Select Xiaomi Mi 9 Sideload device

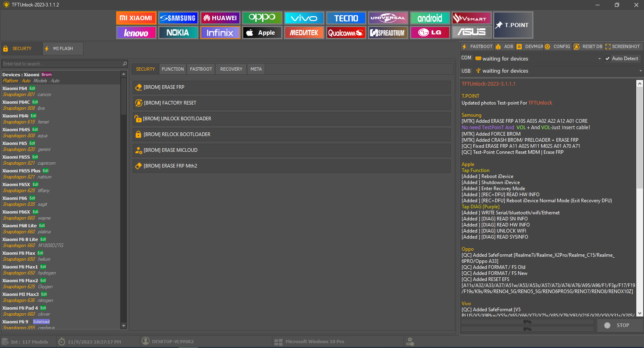coord(61,324)
